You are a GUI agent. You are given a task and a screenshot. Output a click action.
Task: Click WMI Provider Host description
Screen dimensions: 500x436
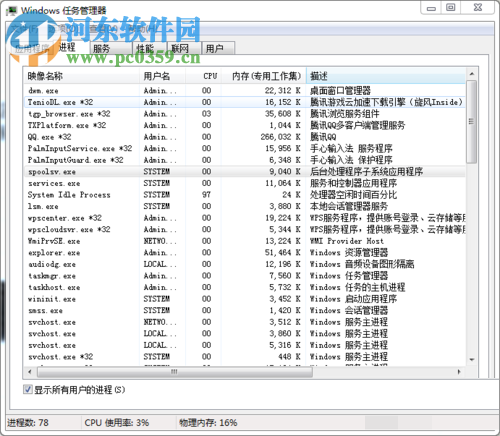(x=347, y=241)
